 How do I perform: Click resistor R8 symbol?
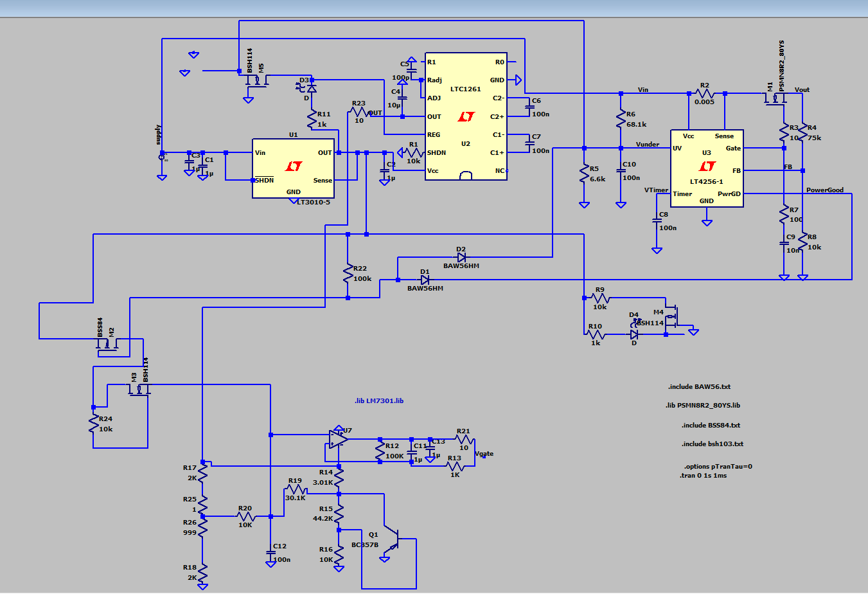[802, 242]
